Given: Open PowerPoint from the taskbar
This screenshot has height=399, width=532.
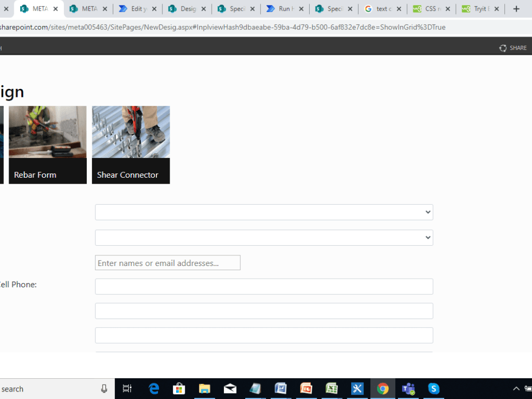Looking at the screenshot, I should coord(306,388).
